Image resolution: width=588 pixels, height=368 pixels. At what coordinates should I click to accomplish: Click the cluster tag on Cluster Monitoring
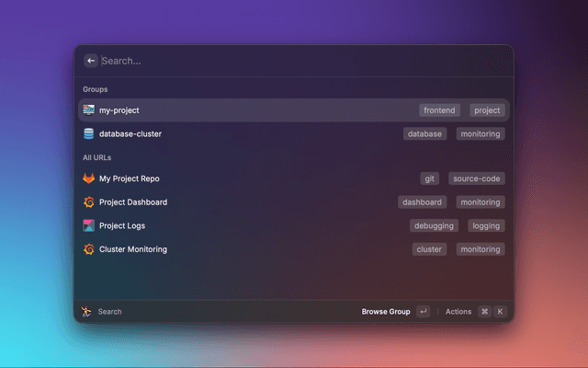(x=429, y=249)
